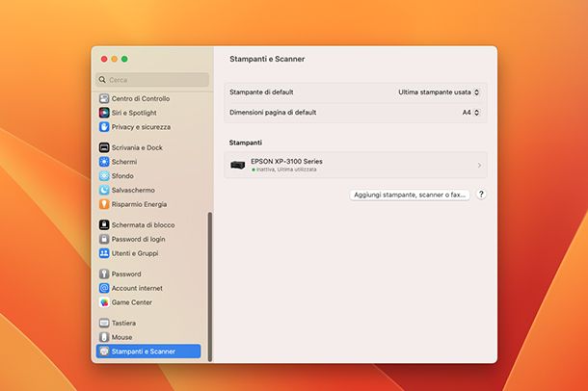Screen dimensions: 588x391
Task: Click Dimensioni pagina di default label
Action: tap(273, 113)
